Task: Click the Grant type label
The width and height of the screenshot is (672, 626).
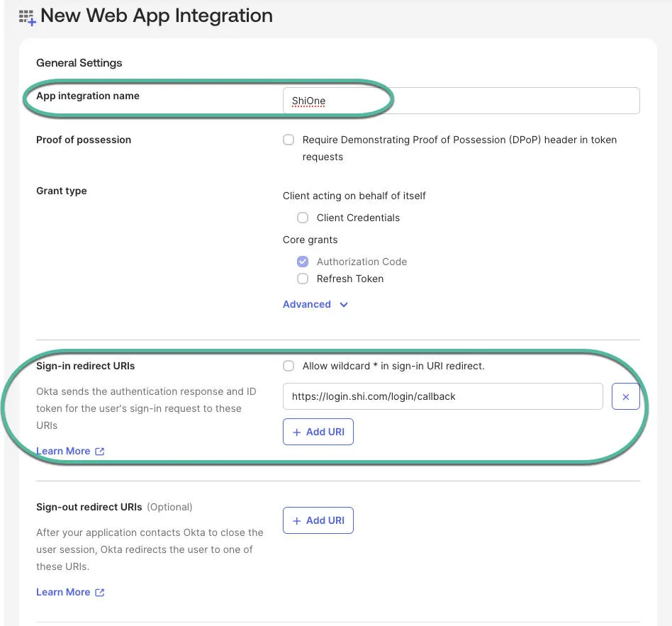Action: tap(61, 191)
